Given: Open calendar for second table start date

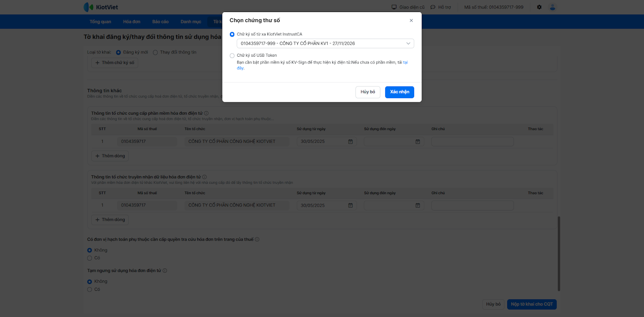Looking at the screenshot, I should tap(350, 206).
